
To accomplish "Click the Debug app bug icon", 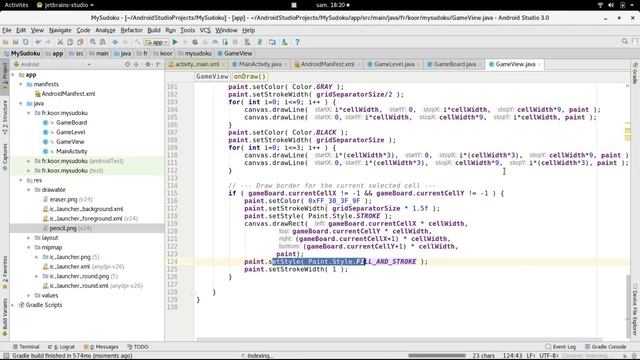I will (x=195, y=42).
